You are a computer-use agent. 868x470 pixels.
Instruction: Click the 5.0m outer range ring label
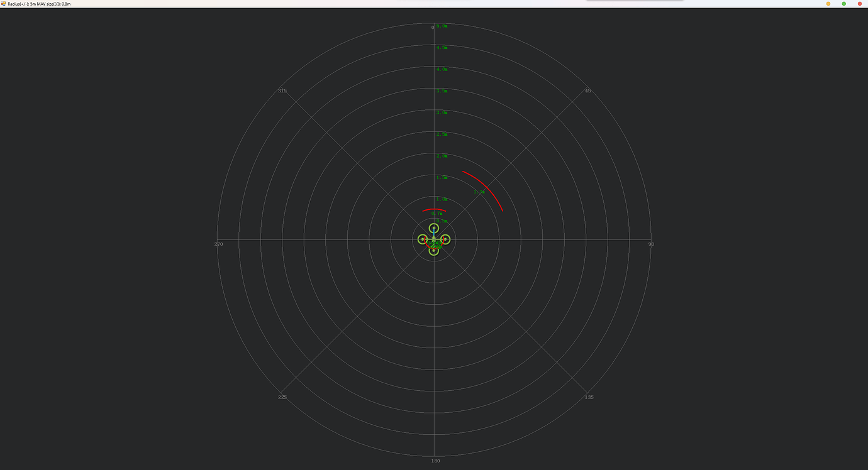442,26
